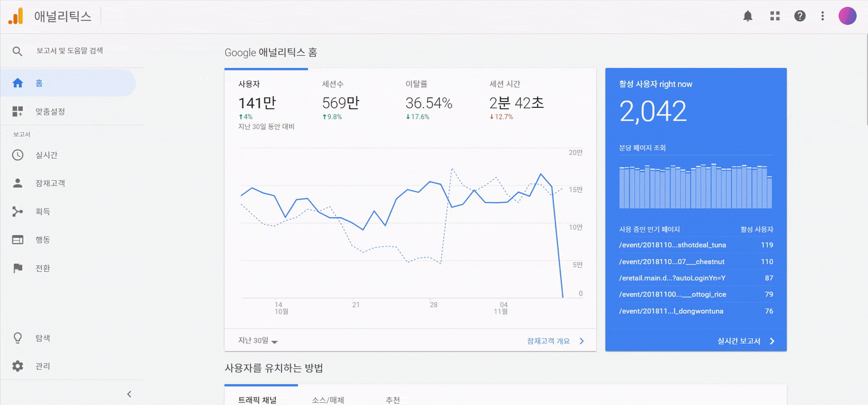This screenshot has height=405, width=868.
Task: Click the search magnifier icon
Action: (18, 51)
